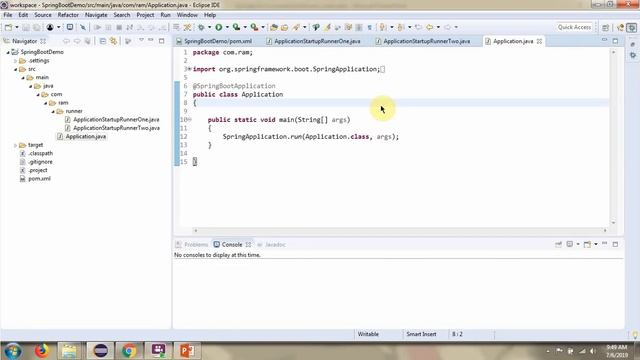Open the Navigator View Menu triangle
This screenshot has width=640, height=360.
point(141,40)
